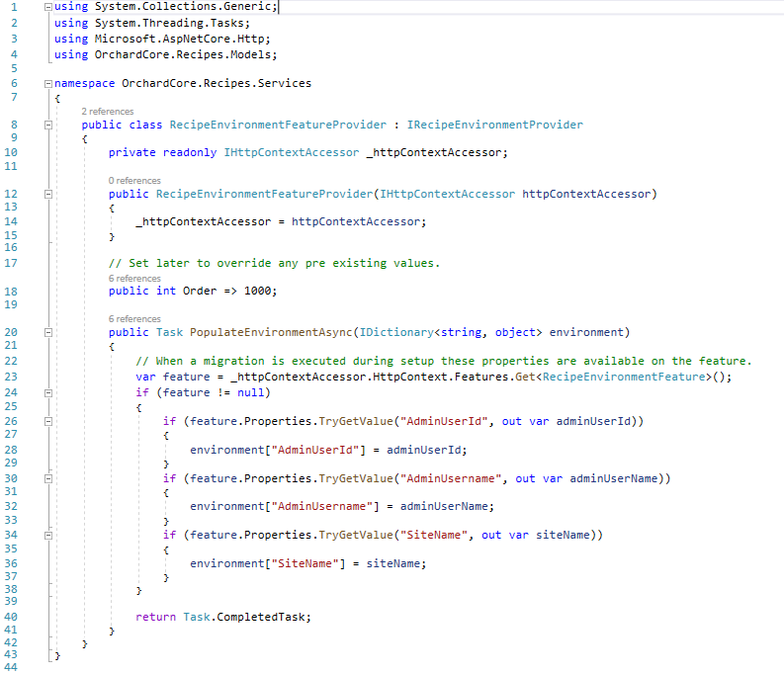This screenshot has width=784, height=675.
Task: Click RecipeEnvironmentFeature generic type on line 23
Action: pyautogui.click(x=624, y=377)
